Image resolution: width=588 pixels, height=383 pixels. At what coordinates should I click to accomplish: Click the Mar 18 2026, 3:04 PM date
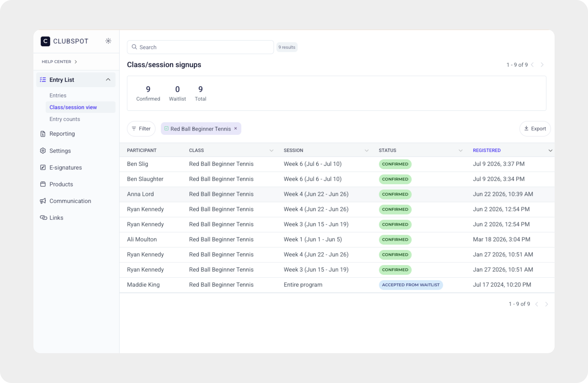tap(501, 239)
